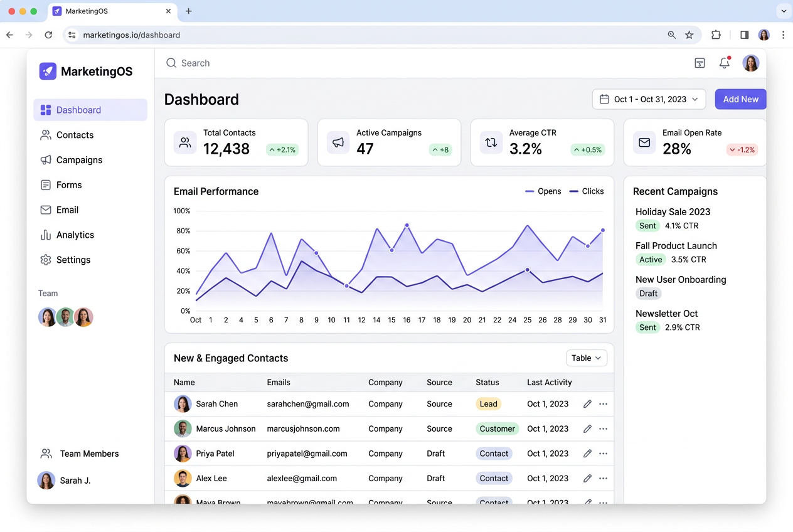
Task: View site information icon in address bar
Action: point(72,35)
